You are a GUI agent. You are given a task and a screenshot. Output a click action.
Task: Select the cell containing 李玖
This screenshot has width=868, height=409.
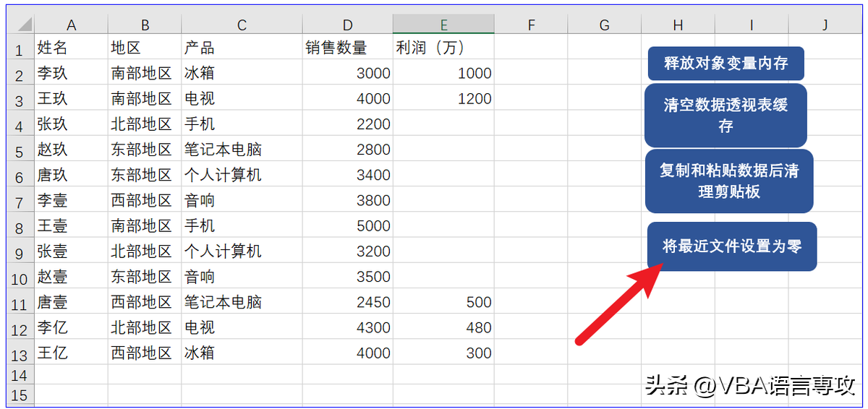coord(72,73)
